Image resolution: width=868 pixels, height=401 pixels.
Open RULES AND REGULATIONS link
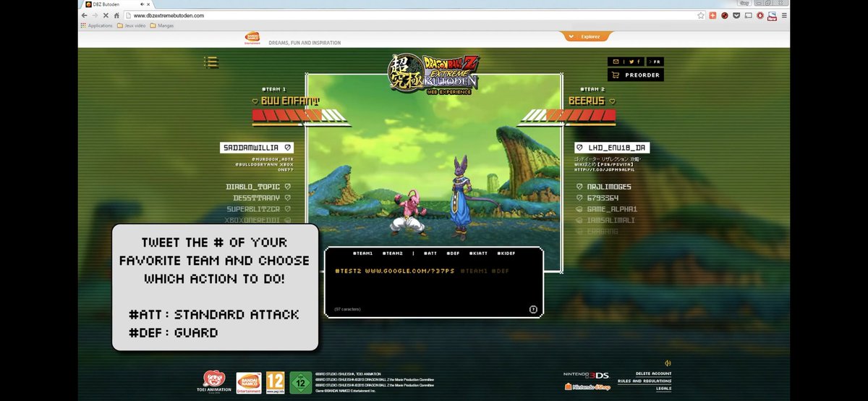tap(644, 381)
